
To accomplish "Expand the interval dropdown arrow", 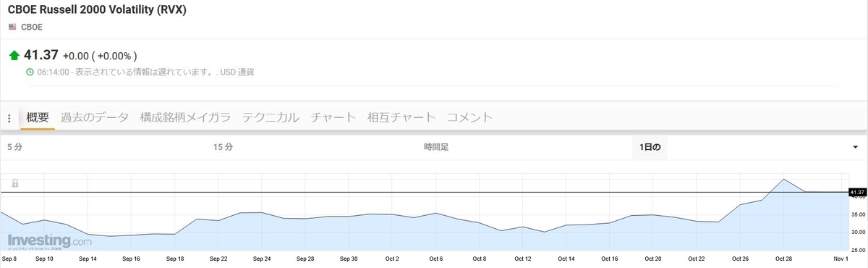I will point(856,147).
